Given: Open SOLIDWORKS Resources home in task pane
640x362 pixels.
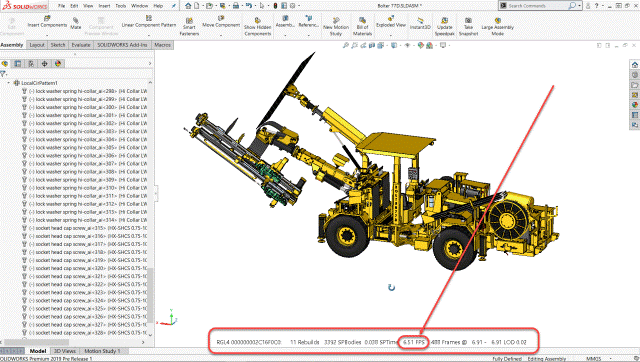Looking at the screenshot, I should tap(635, 65).
